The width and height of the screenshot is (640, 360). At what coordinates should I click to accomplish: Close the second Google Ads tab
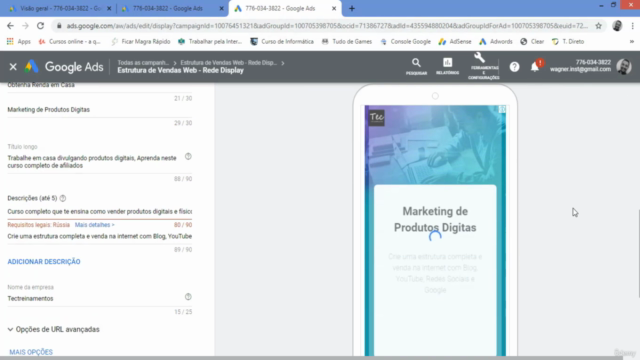pyautogui.click(x=222, y=9)
